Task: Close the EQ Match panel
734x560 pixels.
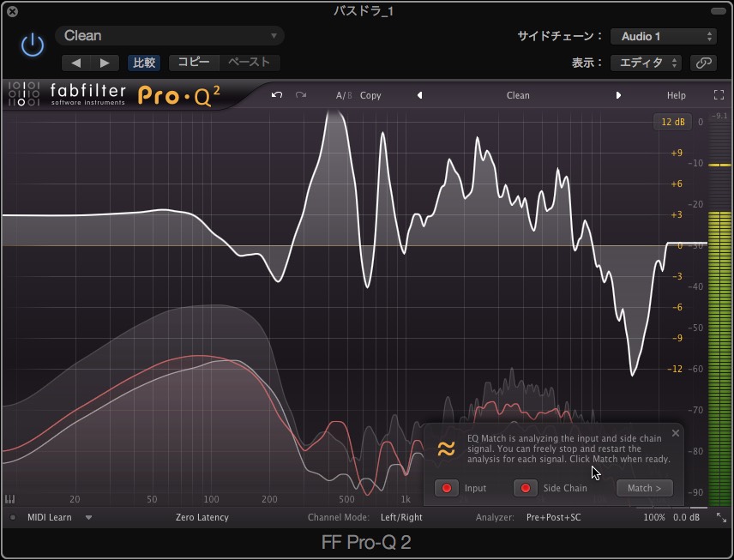Action: pos(676,433)
